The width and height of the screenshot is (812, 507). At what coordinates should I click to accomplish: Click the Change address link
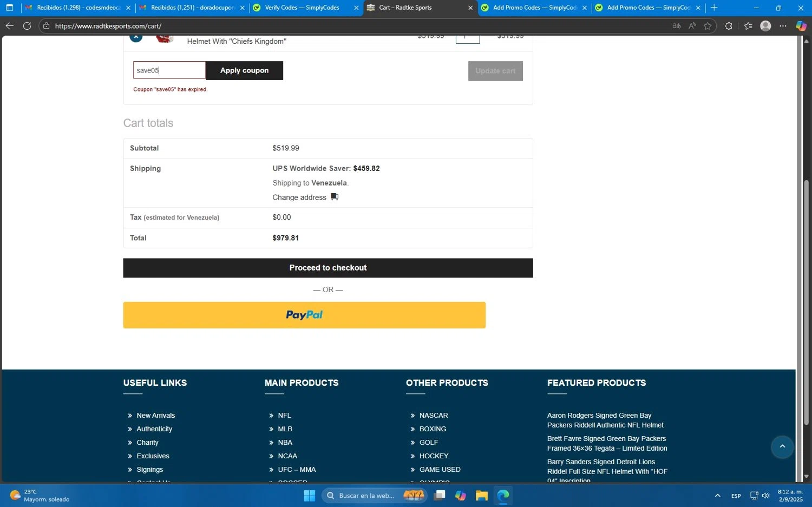coord(299,197)
